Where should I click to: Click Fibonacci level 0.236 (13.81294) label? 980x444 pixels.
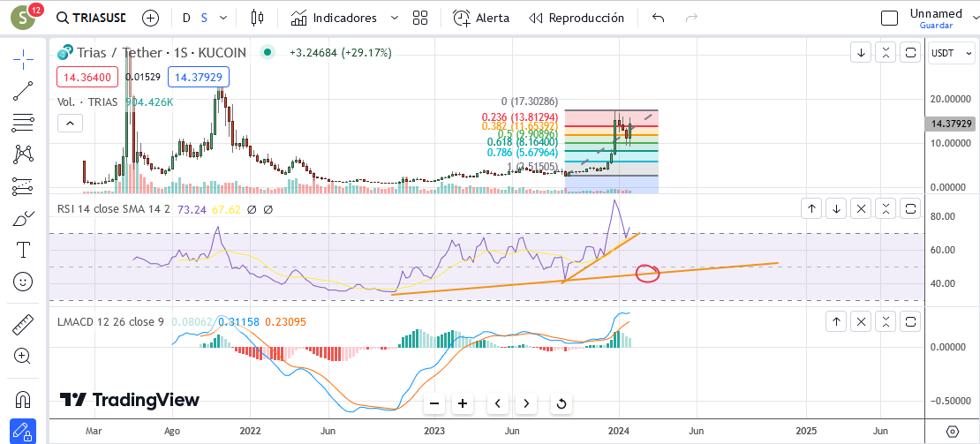[x=519, y=117]
